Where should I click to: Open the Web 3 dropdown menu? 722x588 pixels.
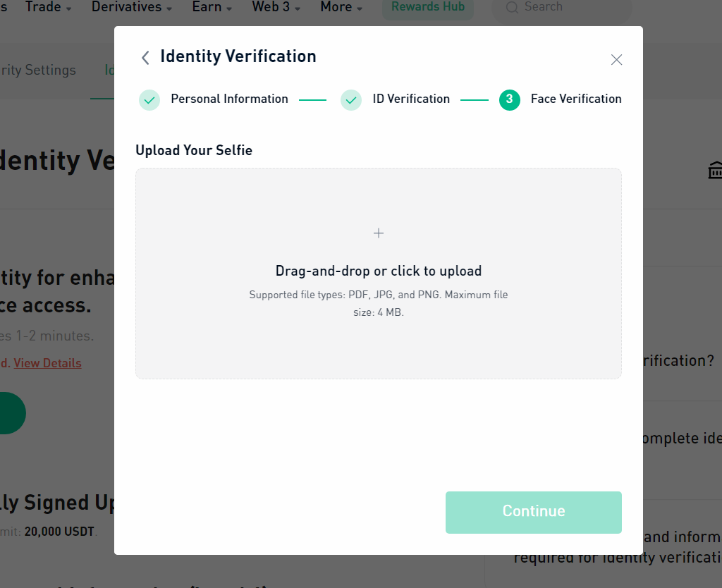276,7
